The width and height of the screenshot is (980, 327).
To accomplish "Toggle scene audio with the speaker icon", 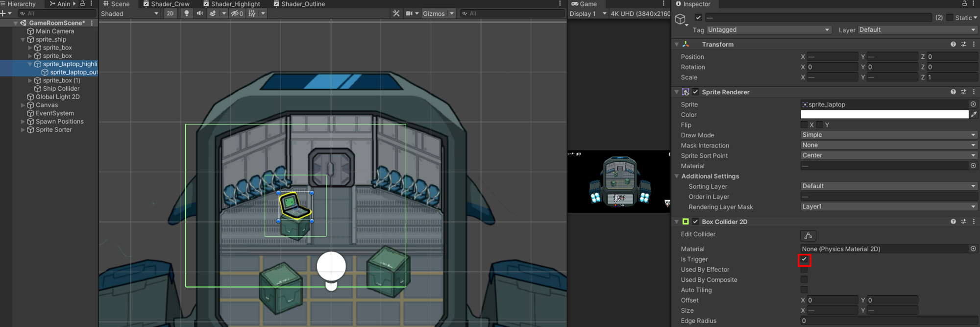I will coord(199,14).
